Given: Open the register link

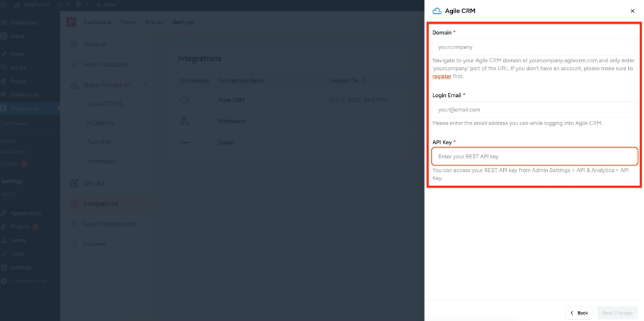Looking at the screenshot, I should (x=442, y=76).
